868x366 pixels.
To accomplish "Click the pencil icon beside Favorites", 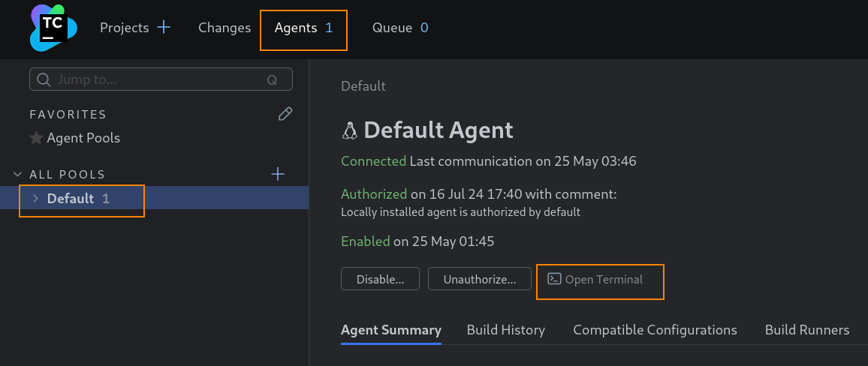I will click(x=285, y=114).
